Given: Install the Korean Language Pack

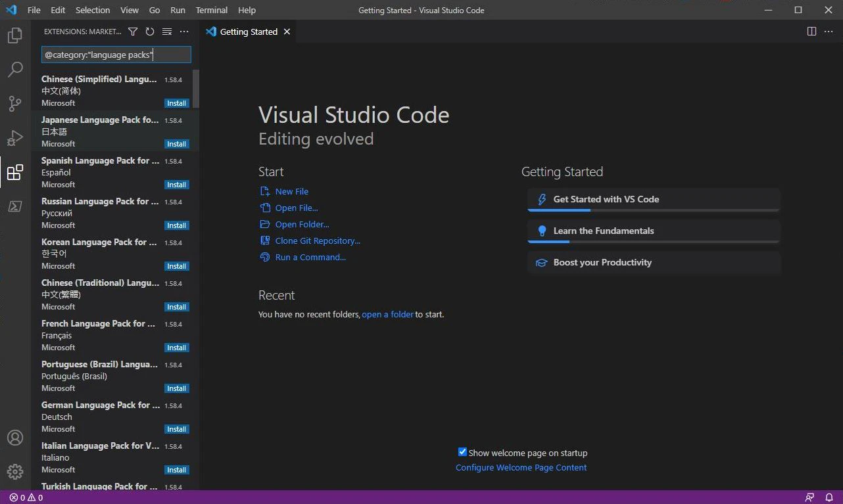Looking at the screenshot, I should [177, 266].
